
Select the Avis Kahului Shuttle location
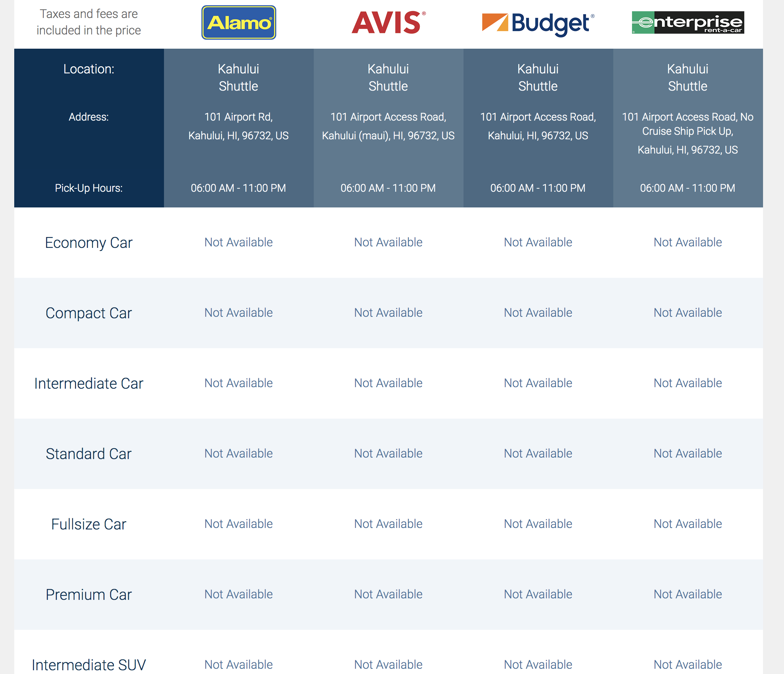pyautogui.click(x=388, y=78)
